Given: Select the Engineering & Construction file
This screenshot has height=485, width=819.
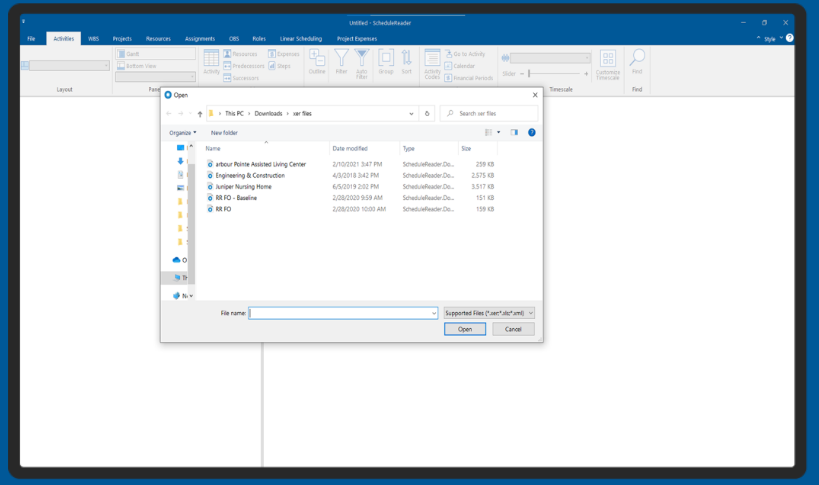Looking at the screenshot, I should point(250,175).
